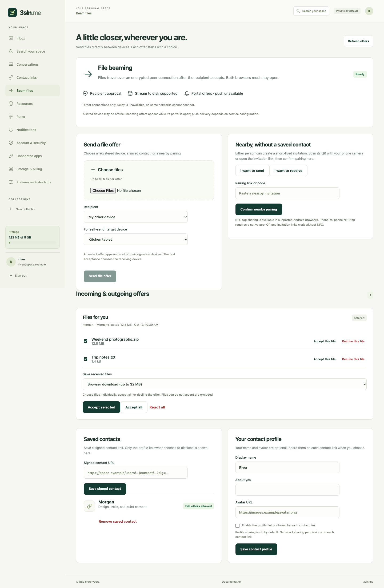Open Beam files in the sidebar
Viewport: 384px width, 588px height.
click(x=33, y=90)
